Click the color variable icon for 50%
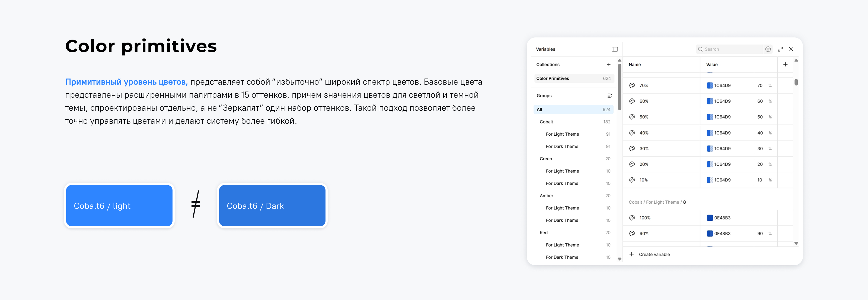The image size is (868, 300). [632, 117]
